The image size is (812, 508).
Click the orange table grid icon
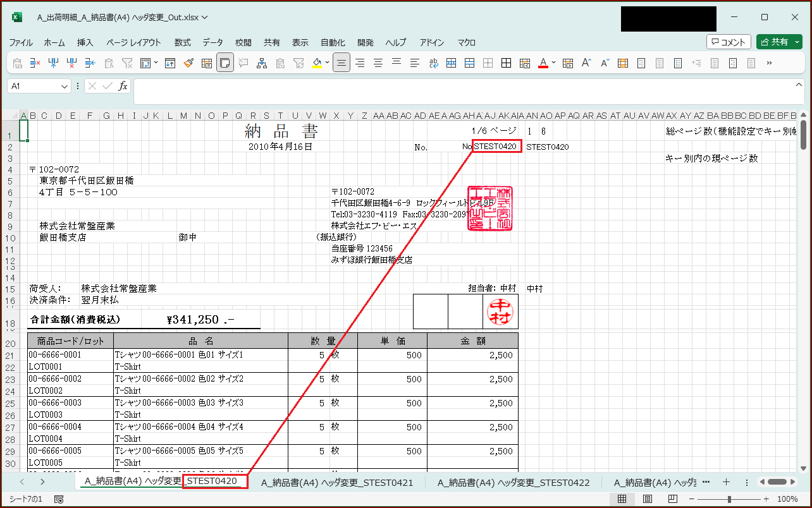click(x=623, y=63)
